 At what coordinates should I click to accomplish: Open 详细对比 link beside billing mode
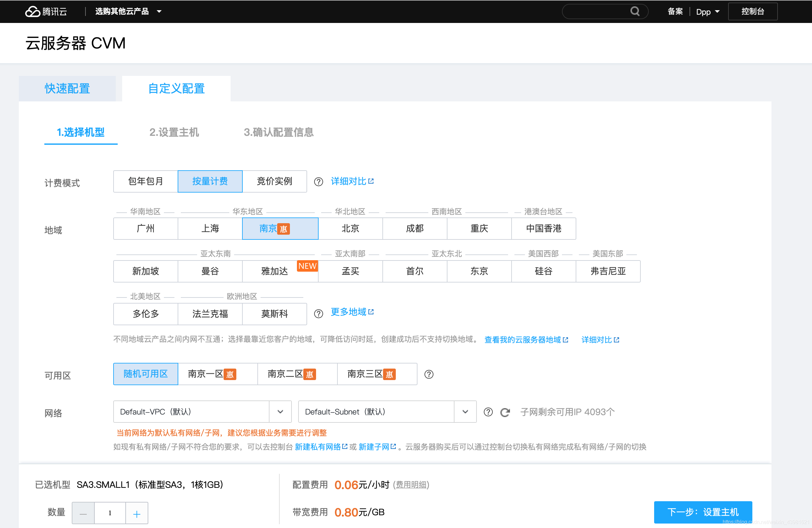pyautogui.click(x=352, y=181)
